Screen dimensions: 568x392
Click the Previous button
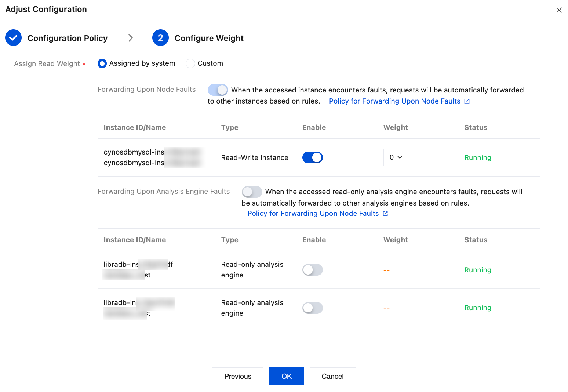point(238,376)
